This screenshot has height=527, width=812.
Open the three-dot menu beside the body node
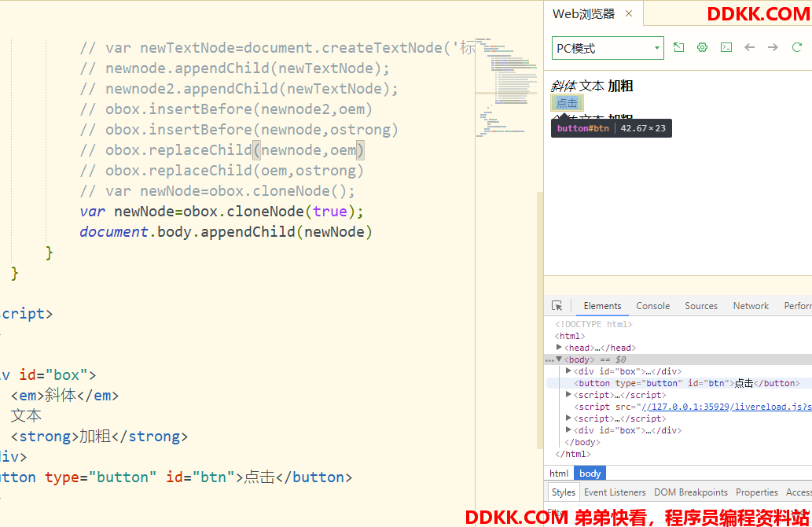coord(549,360)
